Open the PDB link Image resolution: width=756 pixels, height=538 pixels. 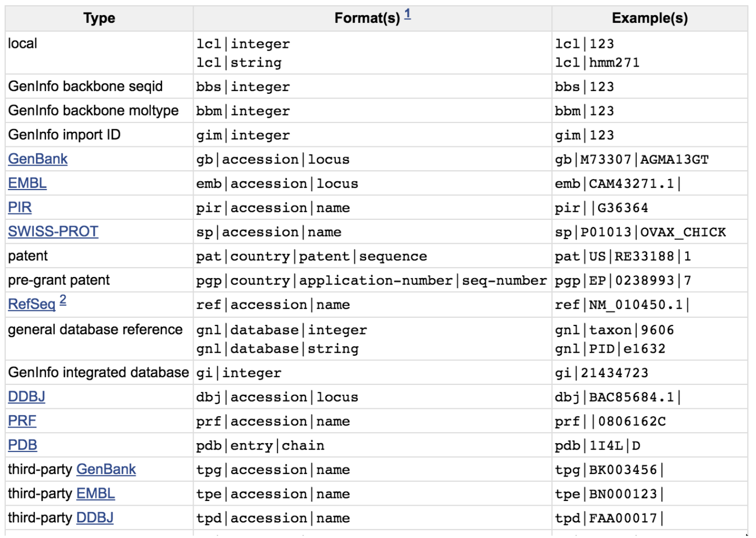tap(22, 445)
